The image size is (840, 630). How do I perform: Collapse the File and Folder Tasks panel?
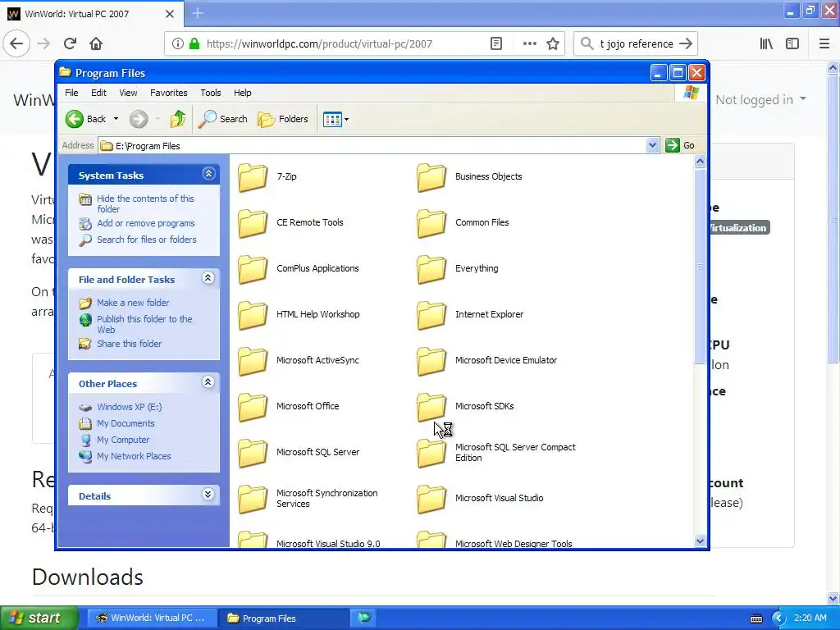(208, 278)
